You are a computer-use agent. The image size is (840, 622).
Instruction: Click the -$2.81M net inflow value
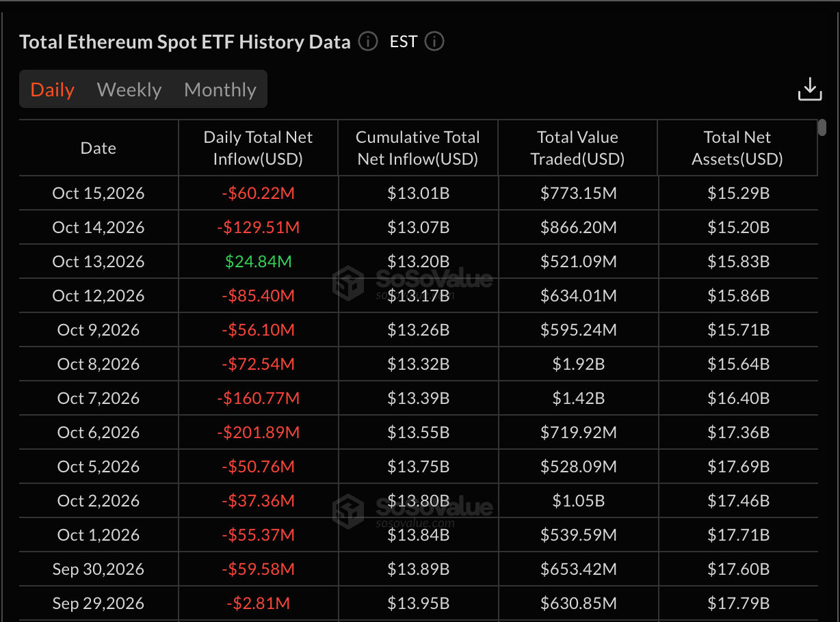(x=259, y=604)
